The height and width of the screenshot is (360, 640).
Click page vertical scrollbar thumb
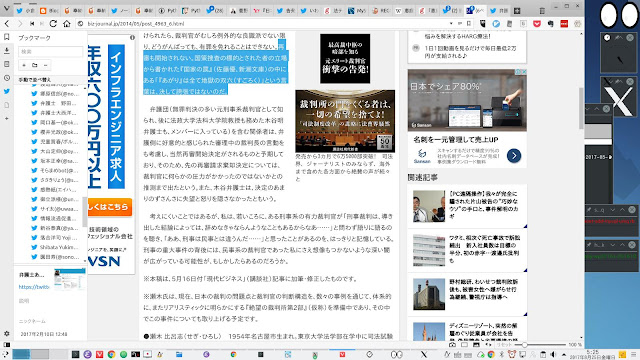click(x=581, y=108)
